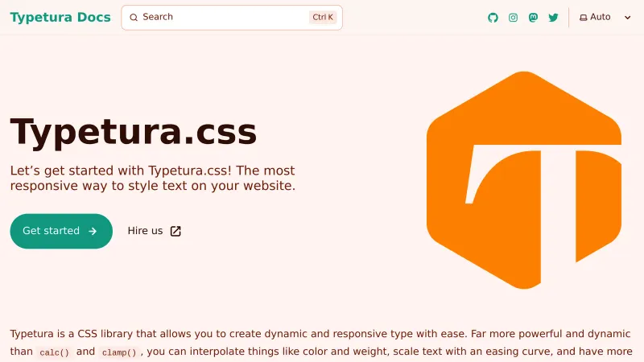Click the Twitter bird icon
The width and height of the screenshot is (644, 362).
point(553,17)
